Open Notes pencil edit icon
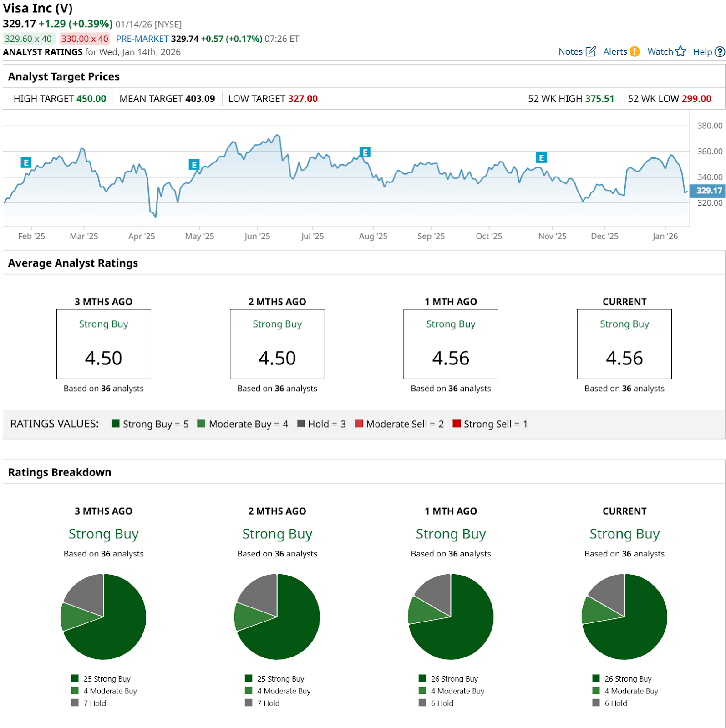 (x=590, y=51)
